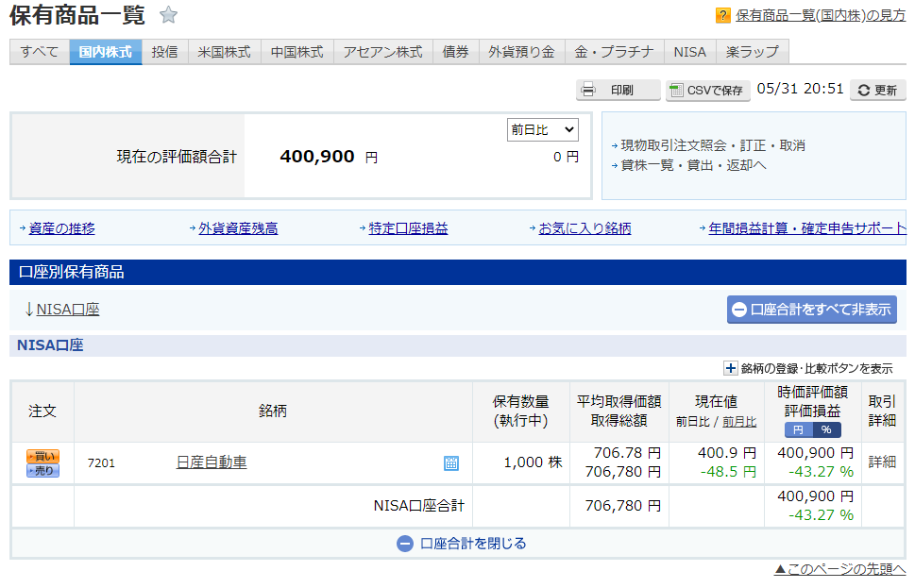Open the 中国株式 tab
The height and width of the screenshot is (588, 915).
[297, 52]
